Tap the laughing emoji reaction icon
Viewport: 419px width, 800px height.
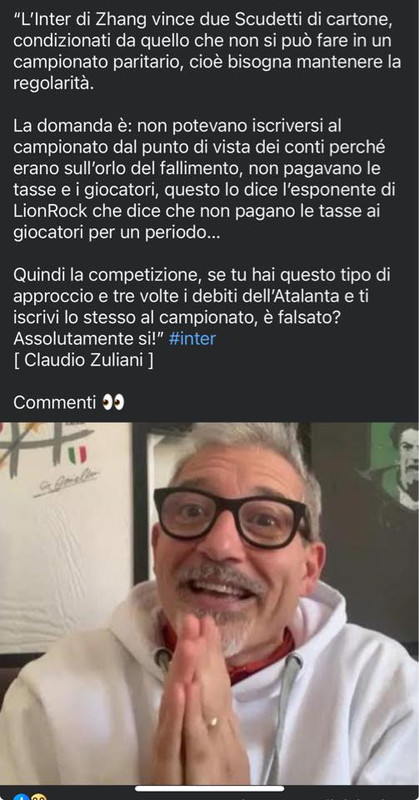point(38,797)
